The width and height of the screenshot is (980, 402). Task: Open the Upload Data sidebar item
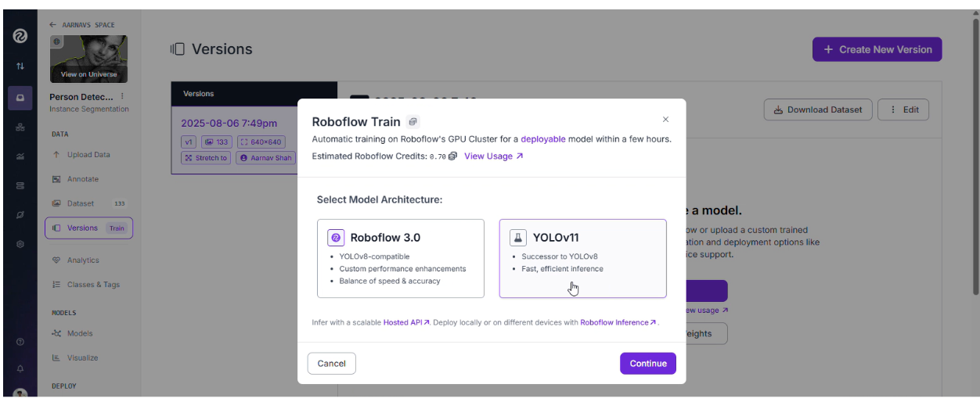click(x=88, y=155)
